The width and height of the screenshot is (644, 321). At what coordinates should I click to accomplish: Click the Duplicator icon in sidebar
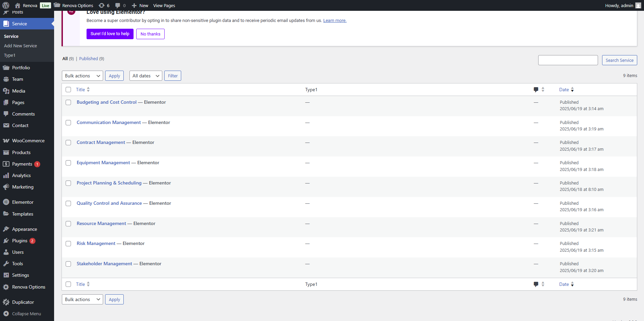click(6, 302)
